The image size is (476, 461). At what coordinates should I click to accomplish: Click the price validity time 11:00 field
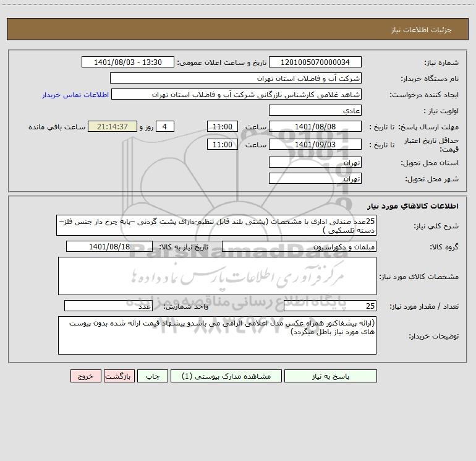pyautogui.click(x=222, y=144)
